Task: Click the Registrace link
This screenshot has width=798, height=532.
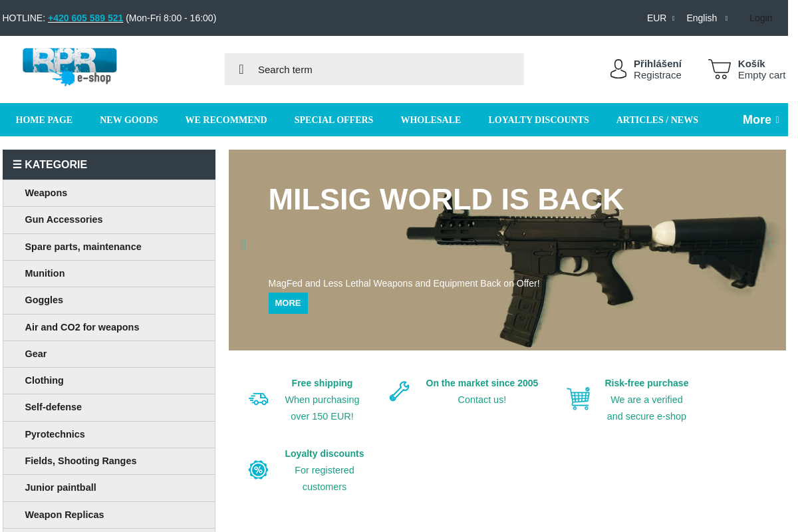Action: point(658,75)
